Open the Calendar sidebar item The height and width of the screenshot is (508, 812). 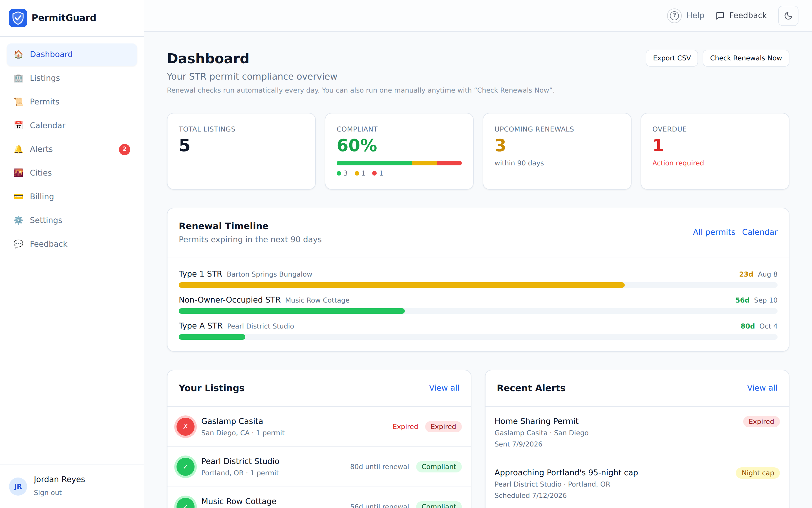[x=72, y=125]
